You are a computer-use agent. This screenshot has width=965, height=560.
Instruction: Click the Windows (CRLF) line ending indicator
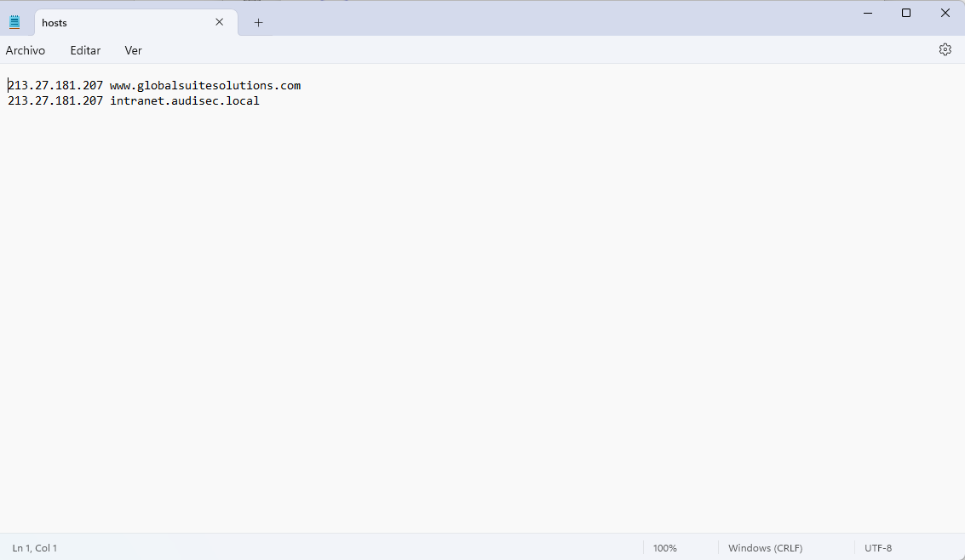(765, 548)
